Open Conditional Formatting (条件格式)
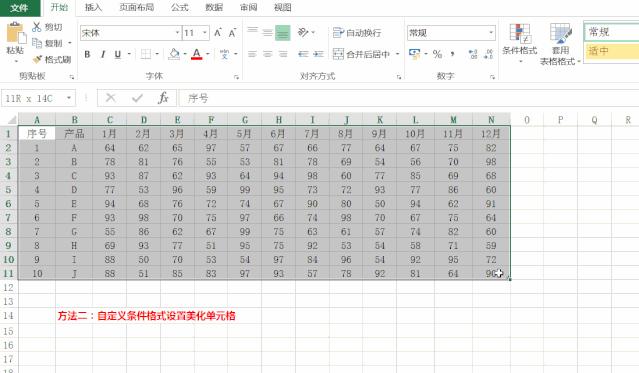 coord(520,43)
